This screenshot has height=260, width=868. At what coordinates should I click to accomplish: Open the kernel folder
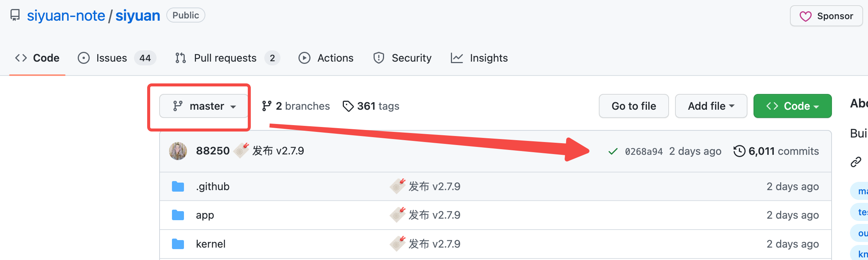(x=211, y=244)
